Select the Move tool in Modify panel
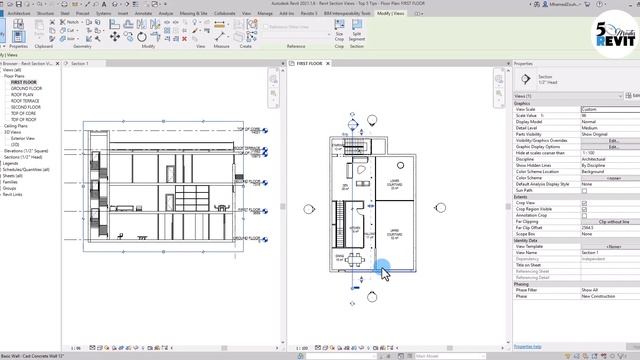Viewport: 640px width, 360px height. [115, 37]
